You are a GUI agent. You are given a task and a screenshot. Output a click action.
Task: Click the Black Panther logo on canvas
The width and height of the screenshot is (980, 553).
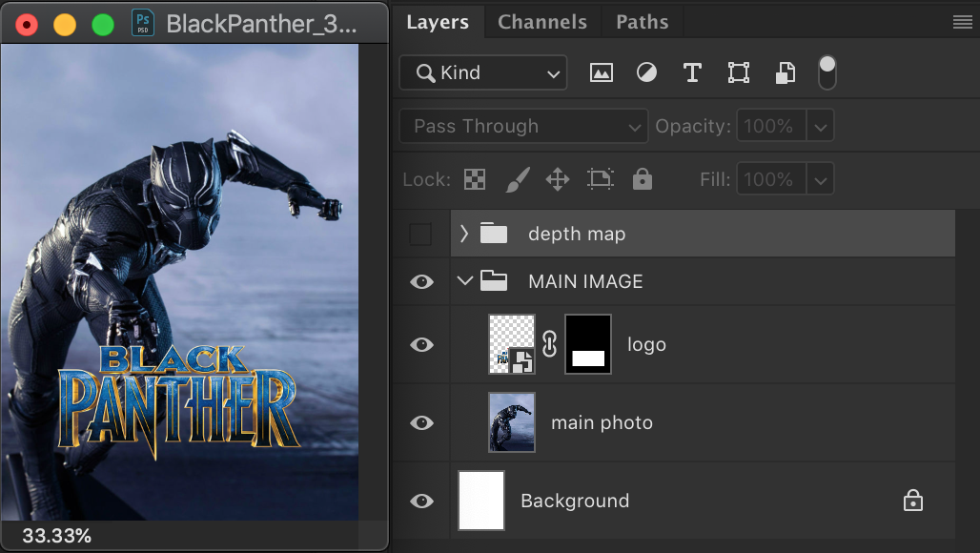[x=179, y=401]
